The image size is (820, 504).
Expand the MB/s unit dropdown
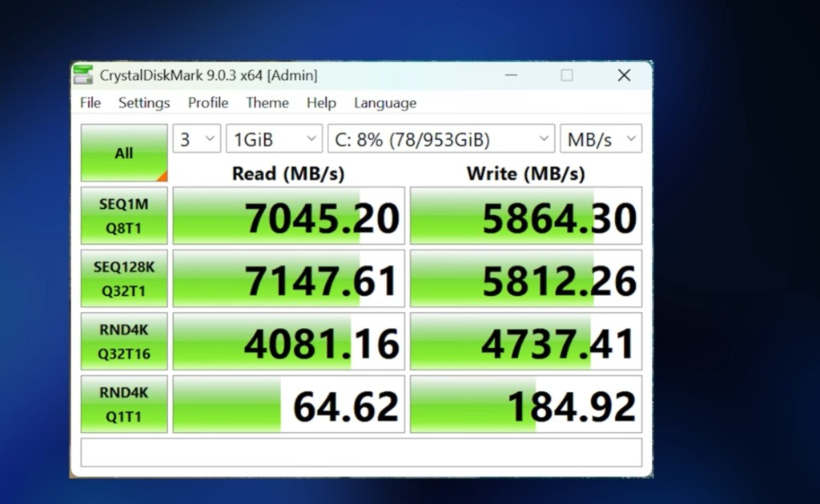pyautogui.click(x=601, y=139)
